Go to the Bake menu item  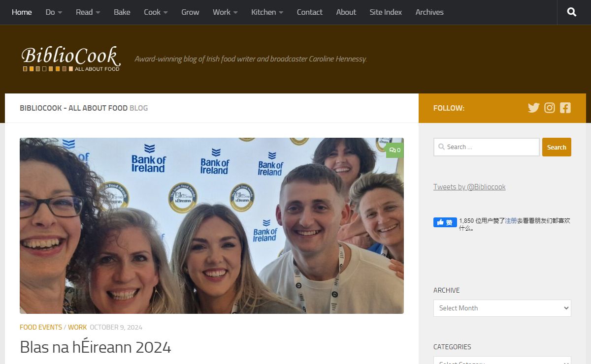click(122, 12)
